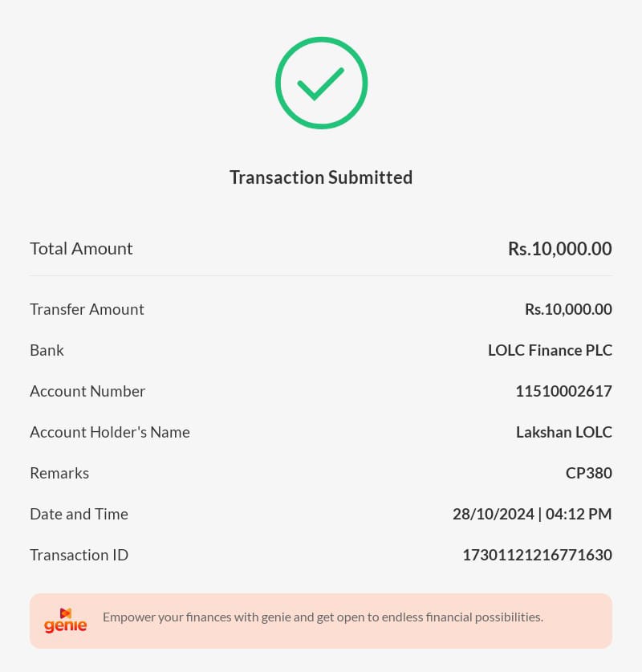Click the Account Holder's Name label
The height and width of the screenshot is (672, 642).
110,433
